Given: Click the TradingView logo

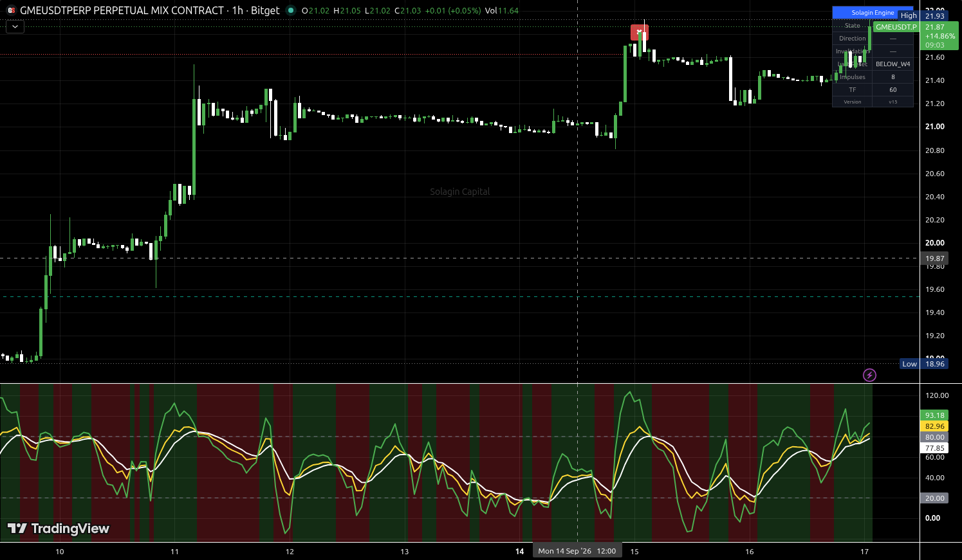Looking at the screenshot, I should [x=59, y=528].
